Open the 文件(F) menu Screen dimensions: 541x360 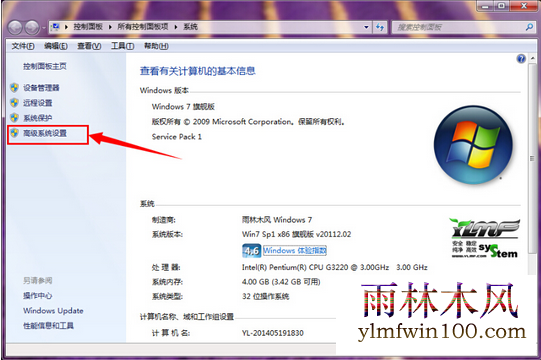23,46
